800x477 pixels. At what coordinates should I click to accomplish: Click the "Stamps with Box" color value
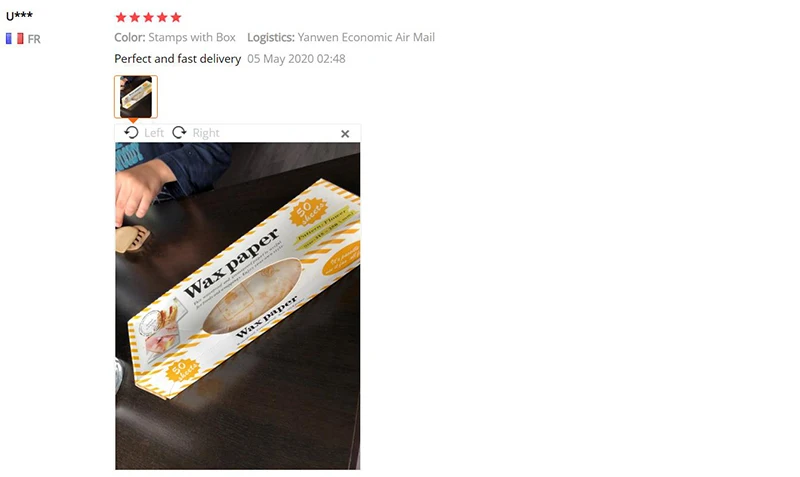pos(192,37)
